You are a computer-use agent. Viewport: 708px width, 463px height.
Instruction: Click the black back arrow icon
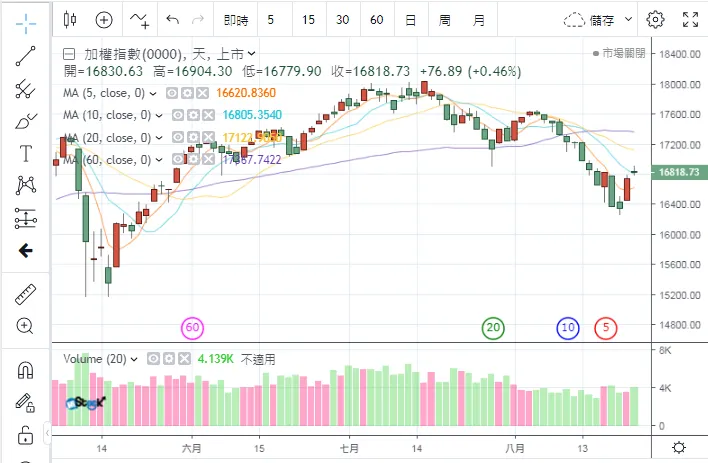click(x=26, y=250)
